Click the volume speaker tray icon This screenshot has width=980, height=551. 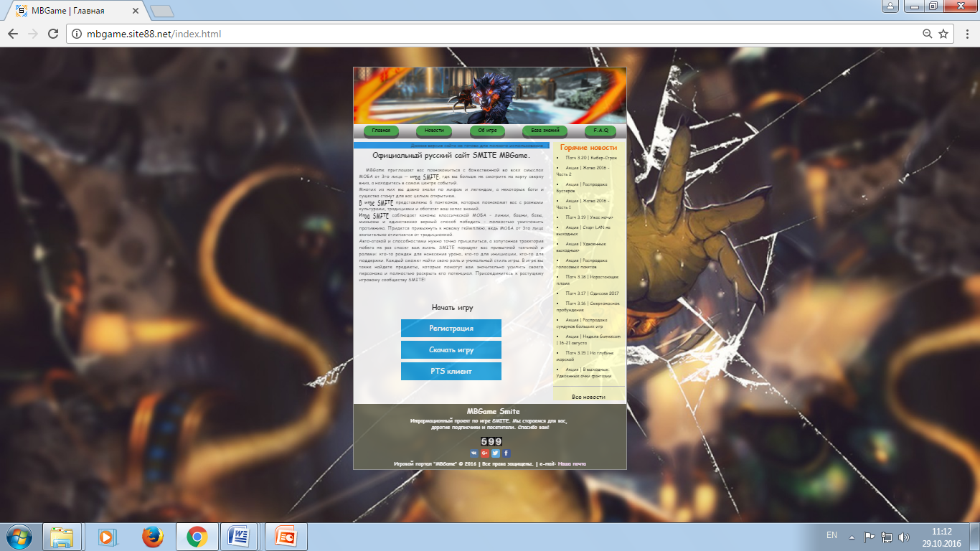(x=904, y=537)
